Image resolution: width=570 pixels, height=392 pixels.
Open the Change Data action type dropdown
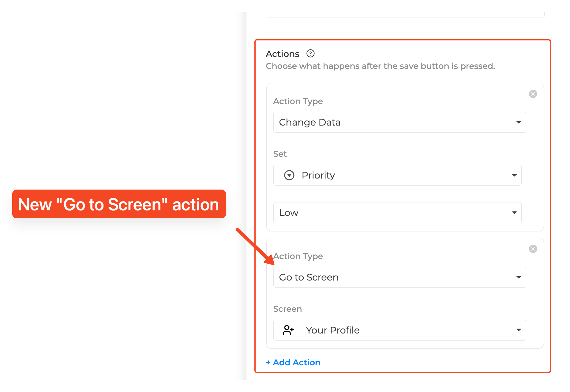click(399, 122)
